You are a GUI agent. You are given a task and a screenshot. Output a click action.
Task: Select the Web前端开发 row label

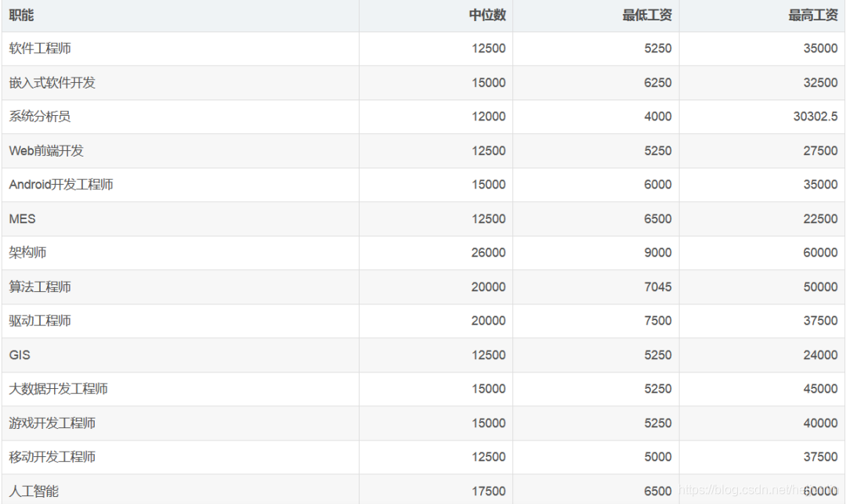coord(46,150)
